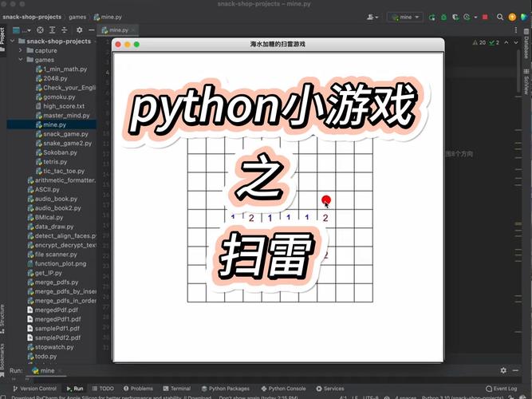
Task: Go to previous highlighted error arrow
Action: pyautogui.click(x=506, y=42)
